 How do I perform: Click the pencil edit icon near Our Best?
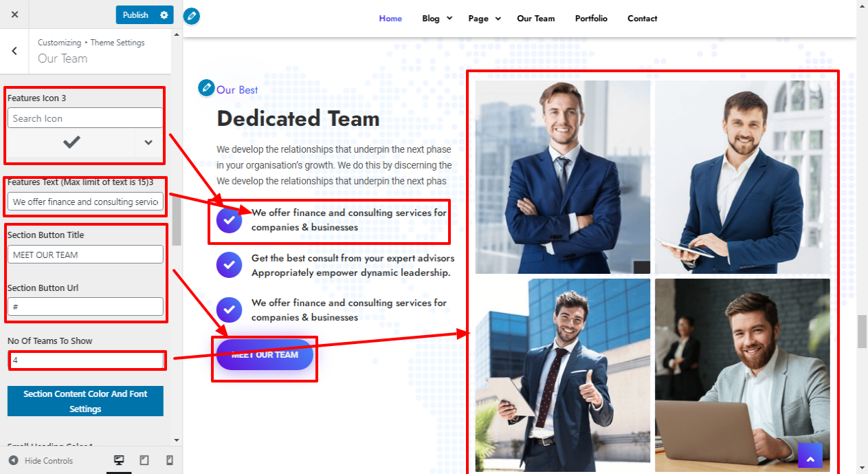click(206, 88)
